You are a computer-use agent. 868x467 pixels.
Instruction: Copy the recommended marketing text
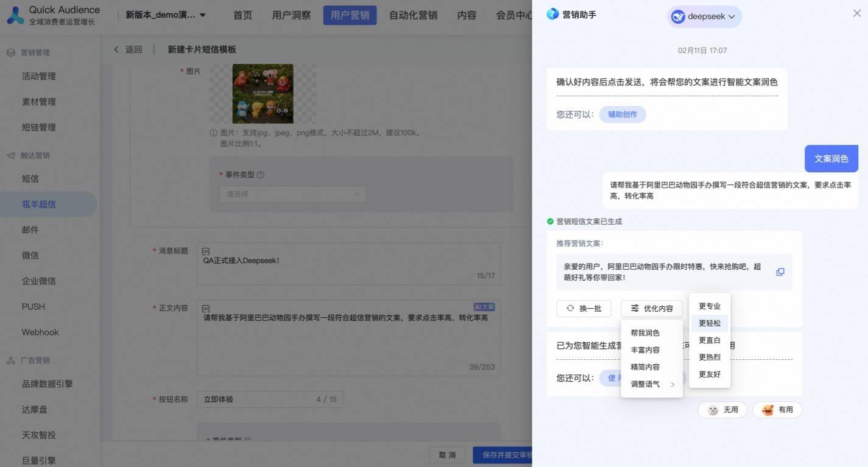point(780,272)
